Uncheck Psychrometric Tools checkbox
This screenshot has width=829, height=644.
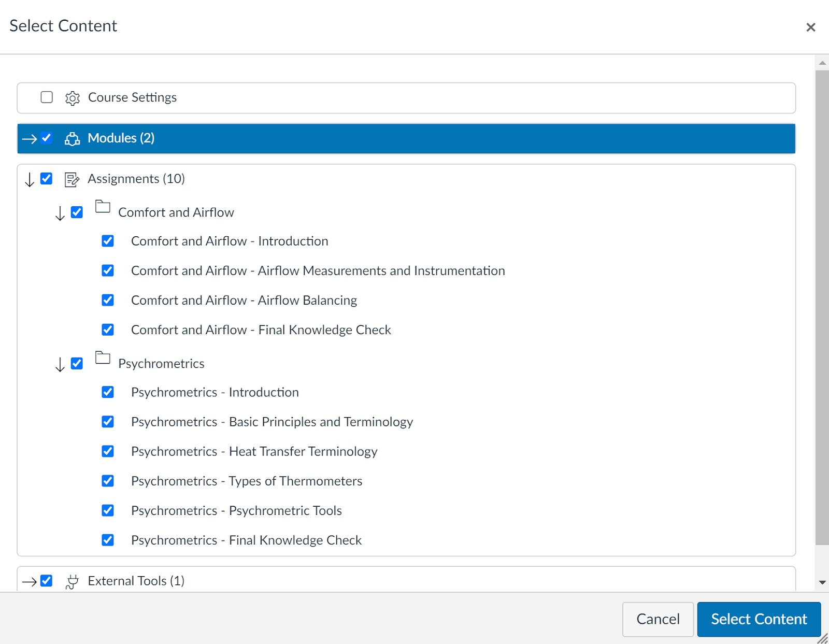point(108,510)
